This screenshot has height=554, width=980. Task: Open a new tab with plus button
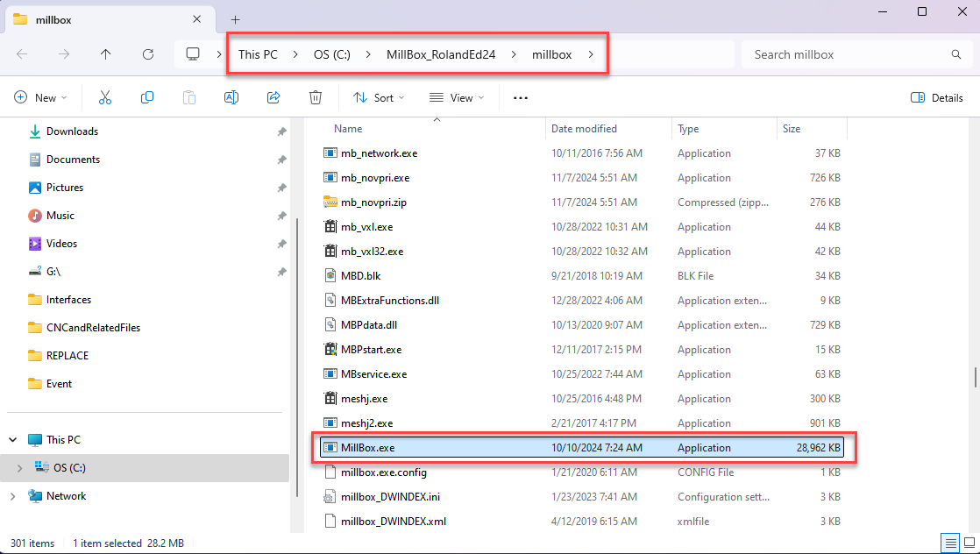(235, 20)
